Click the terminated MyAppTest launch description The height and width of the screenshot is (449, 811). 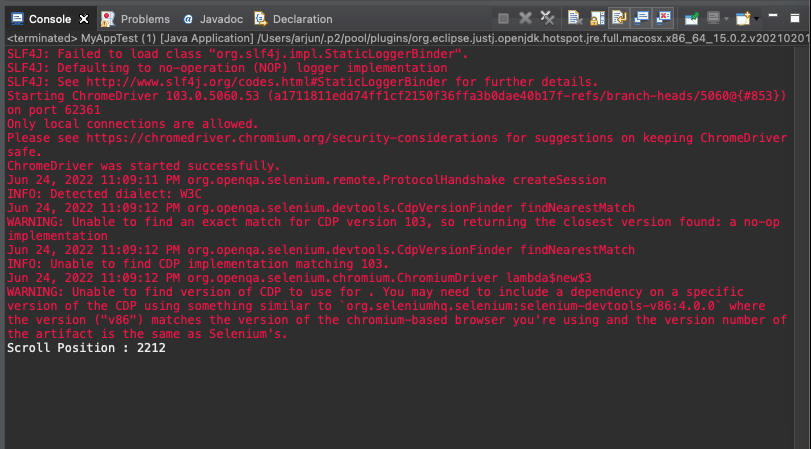409,38
